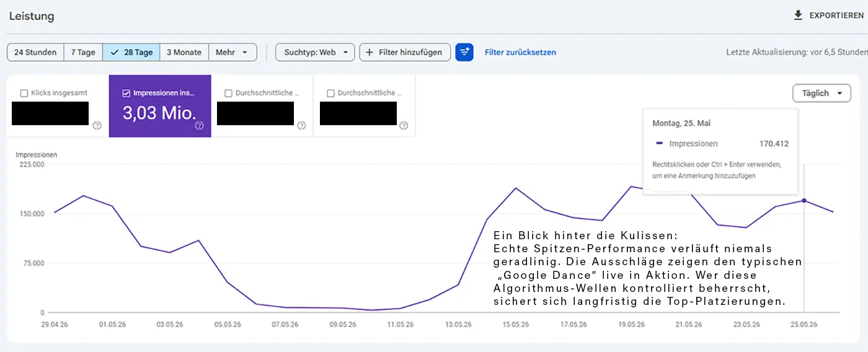
Task: Check the last Durchschnittliche metric checkbox
Action: (330, 93)
